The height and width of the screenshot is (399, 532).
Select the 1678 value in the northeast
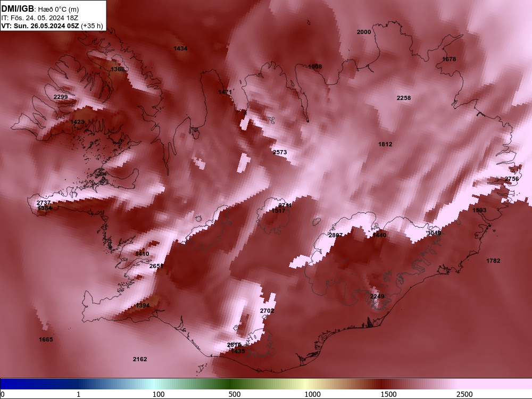tap(449, 59)
